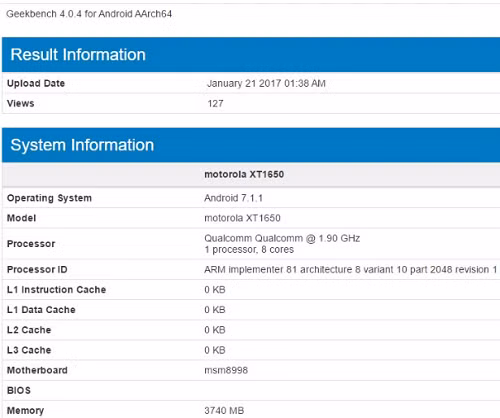
Task: Click the L2 Cache row label
Action: (x=29, y=330)
